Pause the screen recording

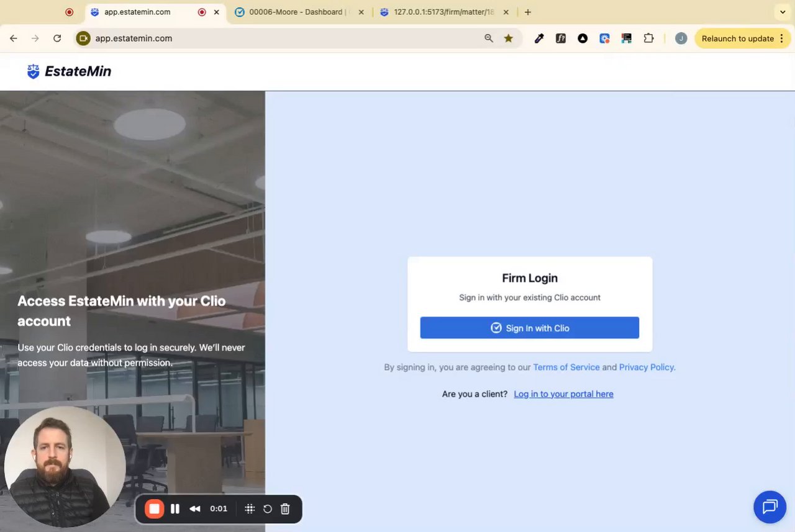(175, 509)
